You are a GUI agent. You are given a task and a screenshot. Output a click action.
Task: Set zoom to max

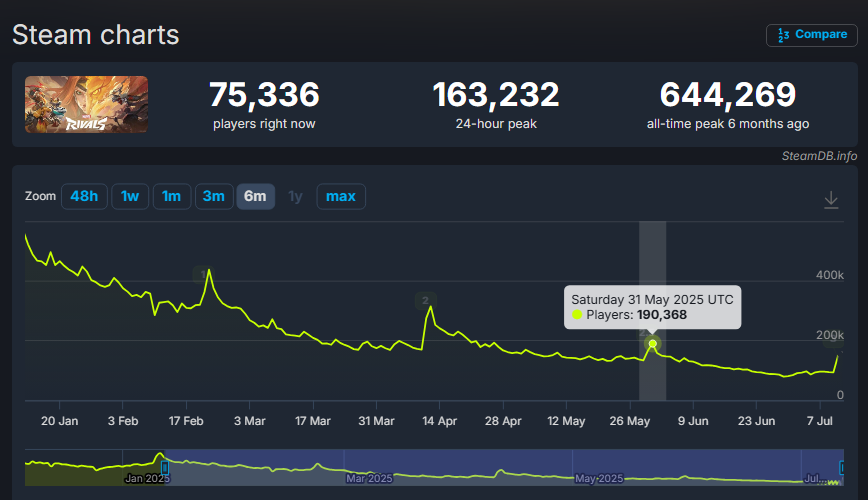click(341, 197)
